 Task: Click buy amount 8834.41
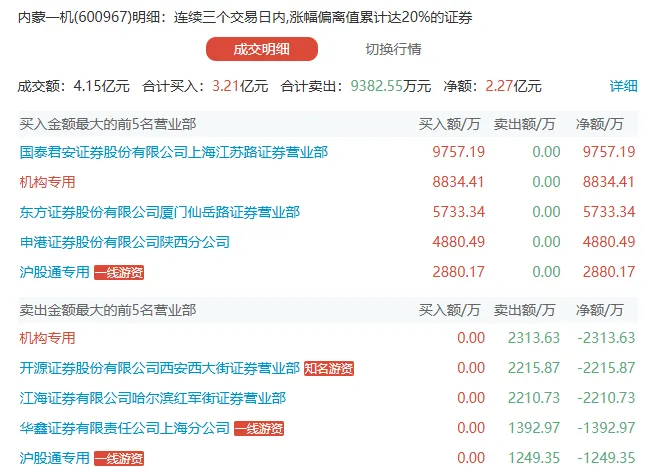pos(459,182)
